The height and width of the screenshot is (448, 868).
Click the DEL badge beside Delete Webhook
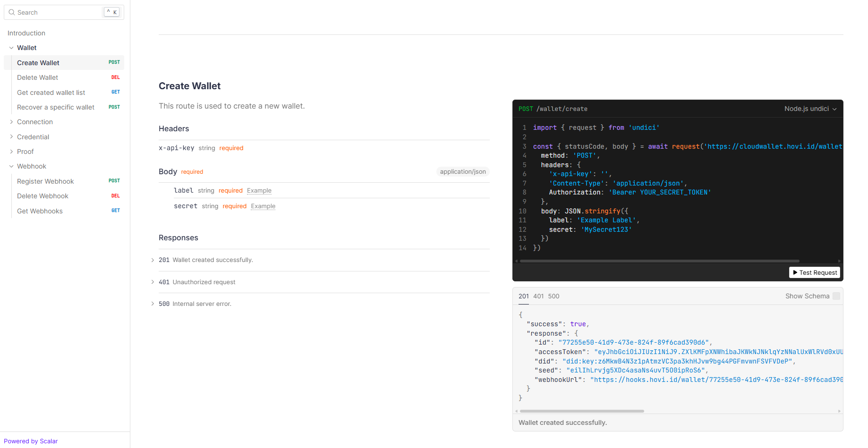pos(115,196)
